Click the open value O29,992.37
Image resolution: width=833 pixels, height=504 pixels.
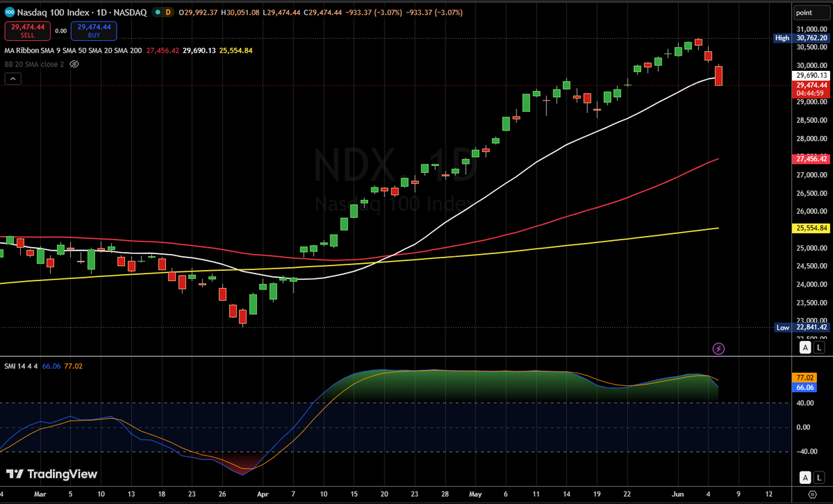[198, 12]
